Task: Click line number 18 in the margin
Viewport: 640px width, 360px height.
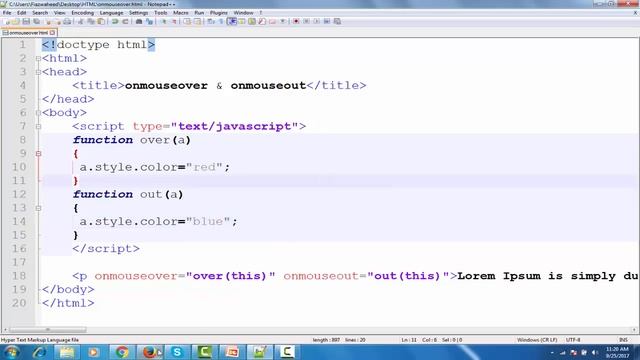Action: [x=19, y=276]
